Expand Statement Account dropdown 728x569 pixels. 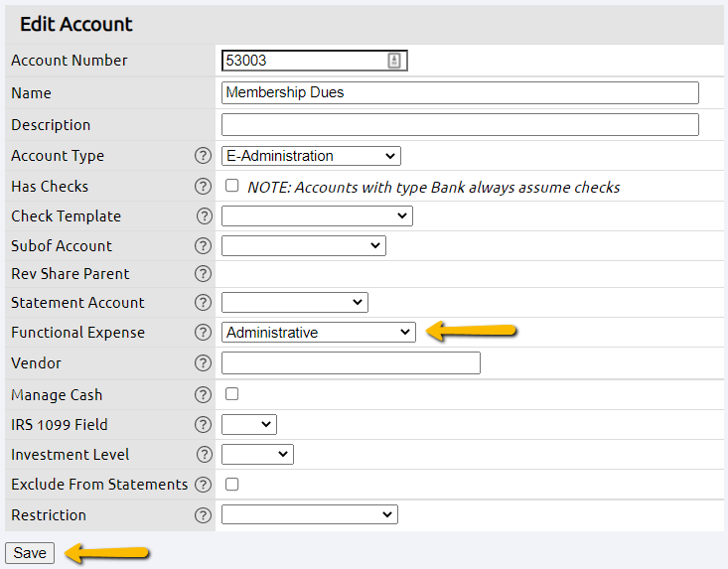295,302
